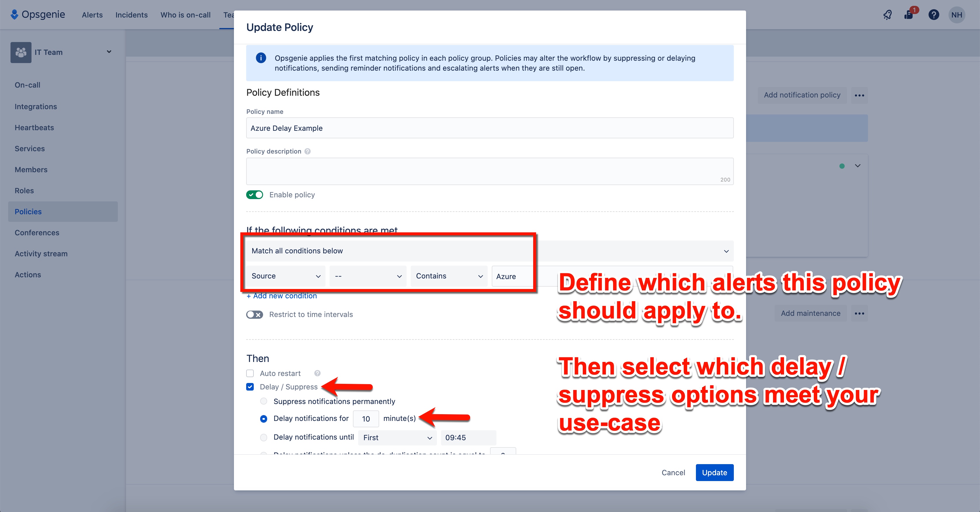Open the Contains operator dropdown
Image resolution: width=980 pixels, height=512 pixels.
[x=449, y=276]
